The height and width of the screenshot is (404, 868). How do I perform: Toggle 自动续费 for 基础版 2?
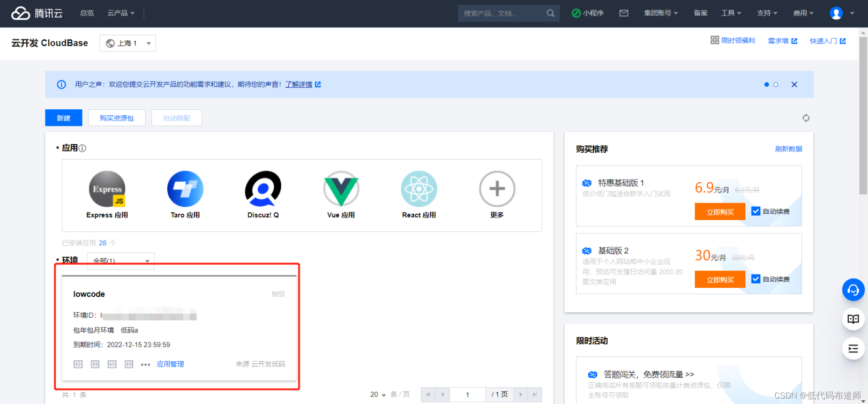tap(755, 279)
